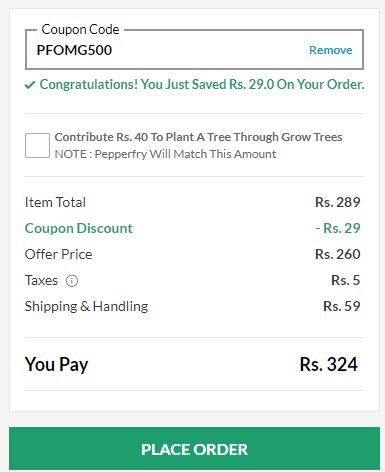385x472 pixels.
Task: Click the Shipping & Handling label
Action: [87, 306]
